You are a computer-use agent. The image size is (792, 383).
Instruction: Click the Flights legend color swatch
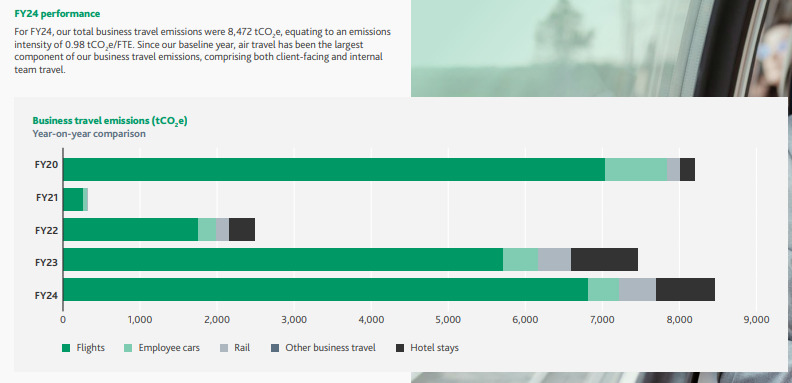[x=66, y=348]
